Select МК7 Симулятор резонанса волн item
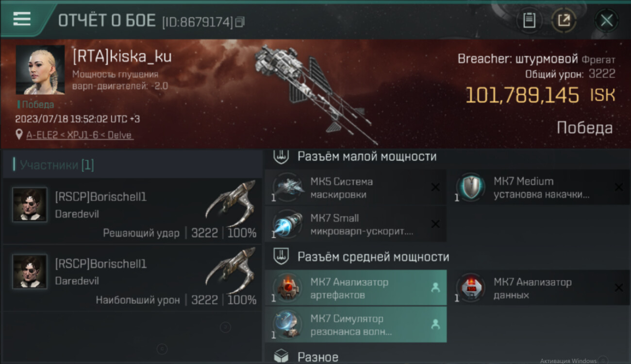Viewport: 631px width, 364px height. (356, 325)
